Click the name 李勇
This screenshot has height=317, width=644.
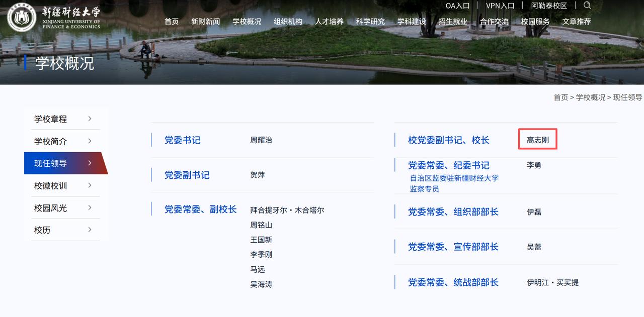click(534, 165)
